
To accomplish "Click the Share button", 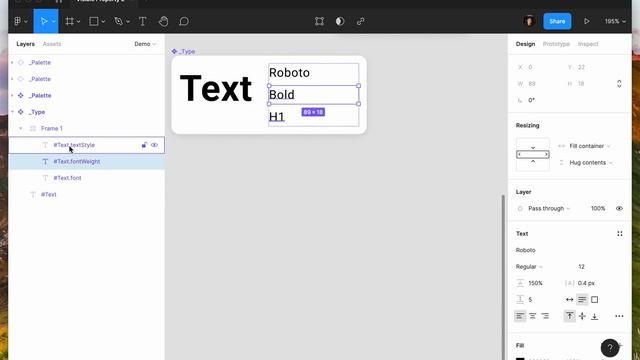I will point(557,21).
